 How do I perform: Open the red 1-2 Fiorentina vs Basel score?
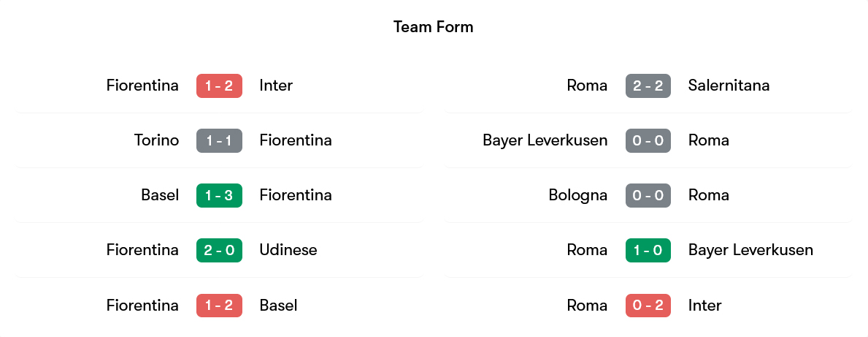pyautogui.click(x=219, y=305)
